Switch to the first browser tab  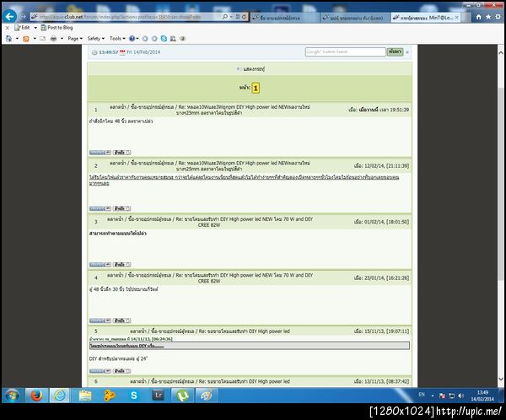283,18
